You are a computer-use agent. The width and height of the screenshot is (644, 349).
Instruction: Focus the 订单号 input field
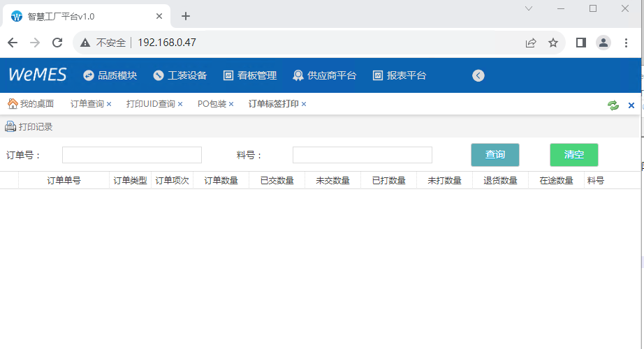pos(132,155)
